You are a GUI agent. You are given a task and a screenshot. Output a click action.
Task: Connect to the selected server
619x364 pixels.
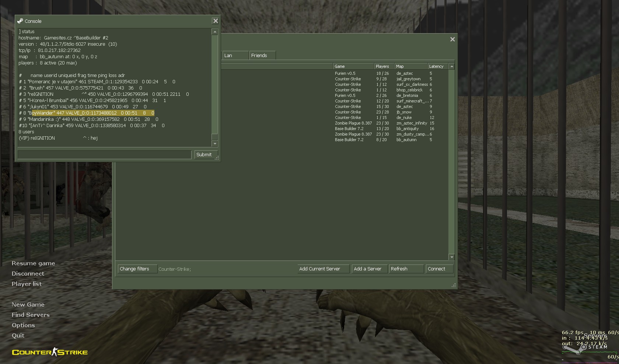[x=439, y=269]
